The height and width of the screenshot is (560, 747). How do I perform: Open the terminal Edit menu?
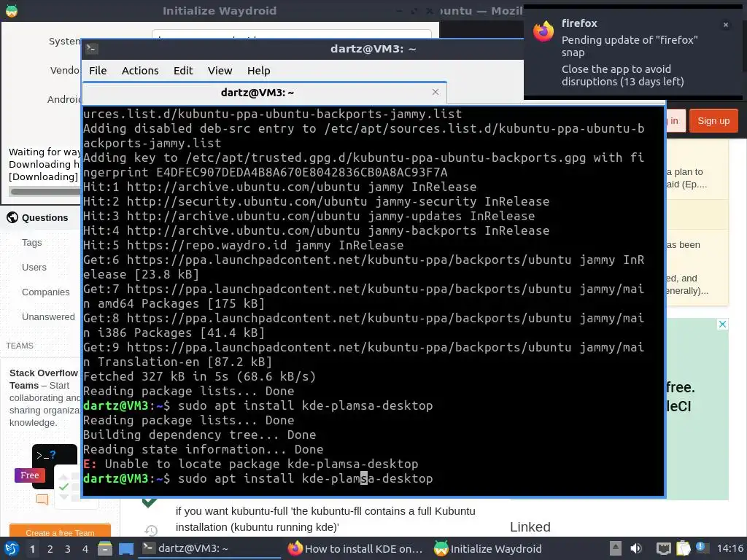(183, 71)
